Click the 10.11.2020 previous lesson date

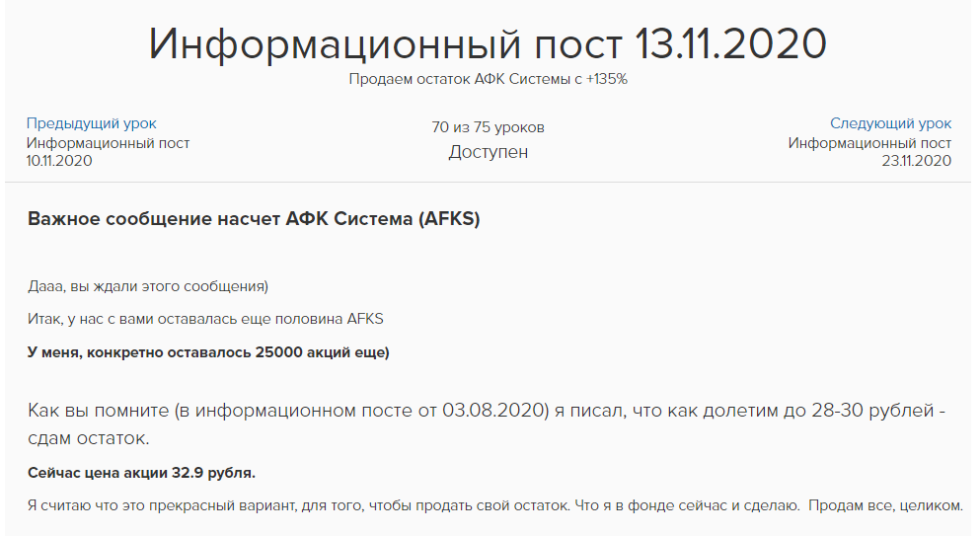click(x=59, y=161)
